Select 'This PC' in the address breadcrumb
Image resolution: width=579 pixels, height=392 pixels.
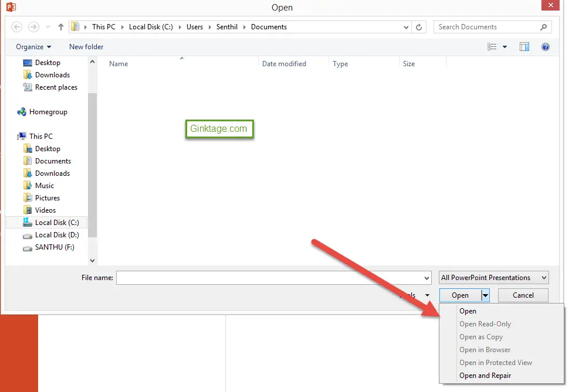point(104,27)
